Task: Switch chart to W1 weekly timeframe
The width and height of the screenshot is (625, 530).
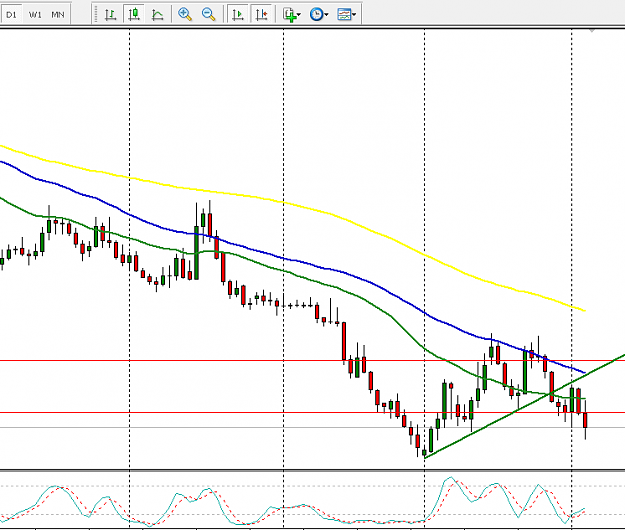Action: [x=35, y=15]
